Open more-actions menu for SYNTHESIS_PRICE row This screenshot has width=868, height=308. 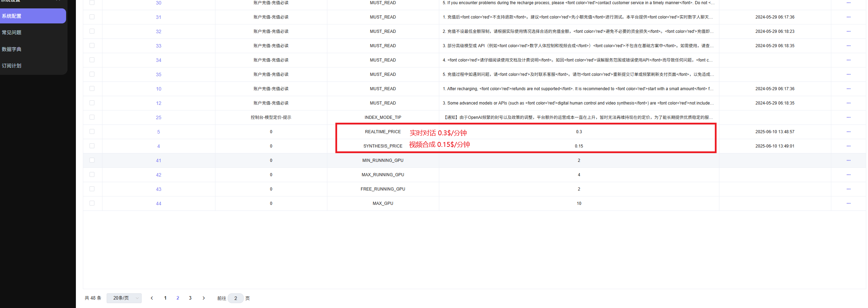848,146
